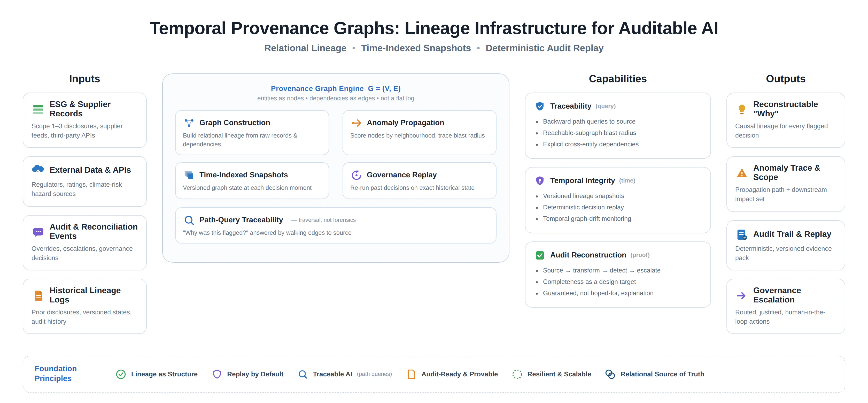Click the purple shield icon beside Temporal Integrity
The image size is (868, 403).
click(x=540, y=181)
